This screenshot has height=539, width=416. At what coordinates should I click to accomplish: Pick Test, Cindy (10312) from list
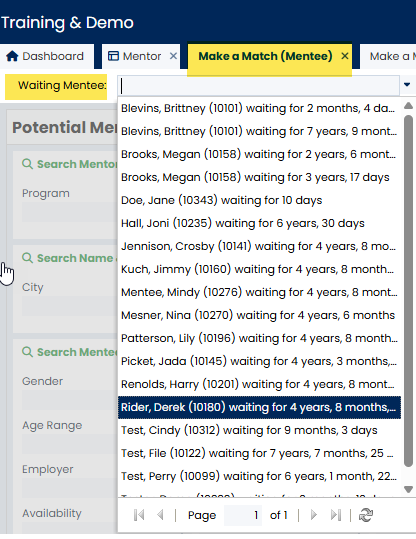(259, 430)
